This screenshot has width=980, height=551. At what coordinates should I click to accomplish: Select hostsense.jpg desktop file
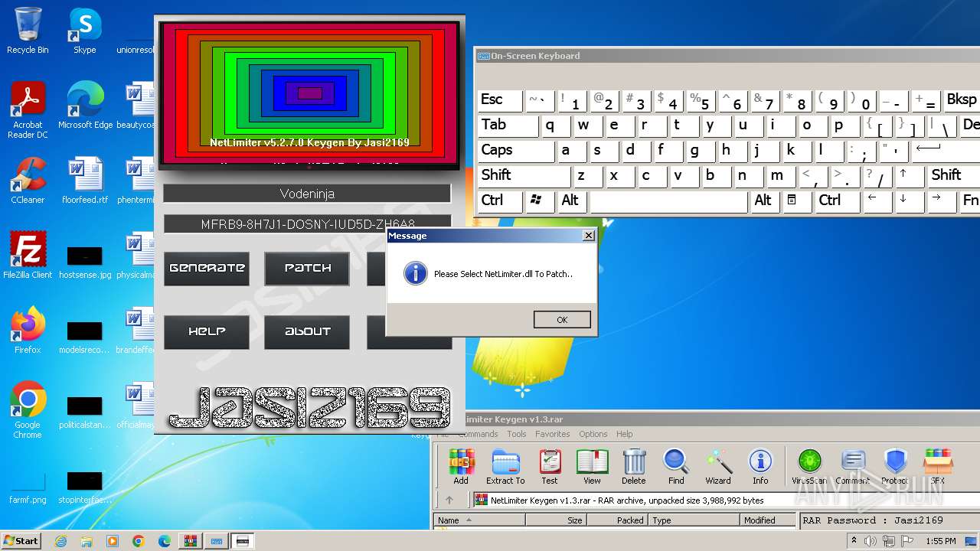pos(85,260)
